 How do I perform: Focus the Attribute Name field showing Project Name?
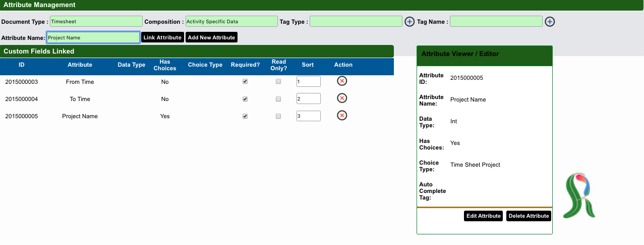click(x=93, y=37)
